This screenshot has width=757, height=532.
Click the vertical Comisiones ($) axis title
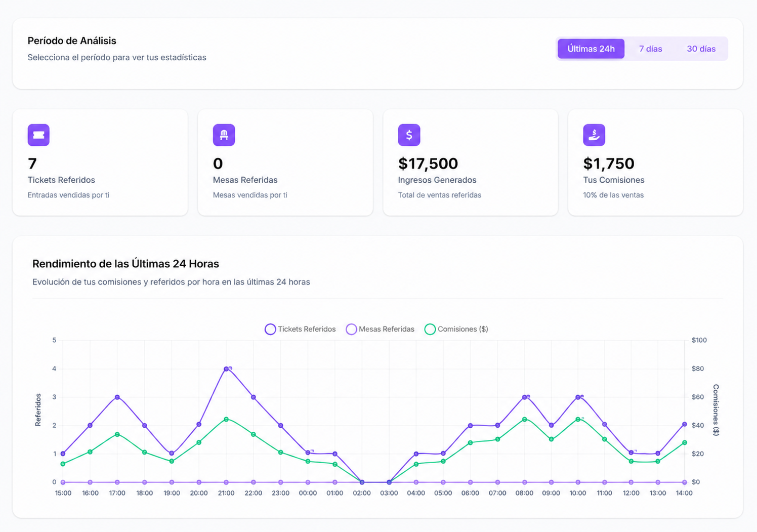(716, 410)
